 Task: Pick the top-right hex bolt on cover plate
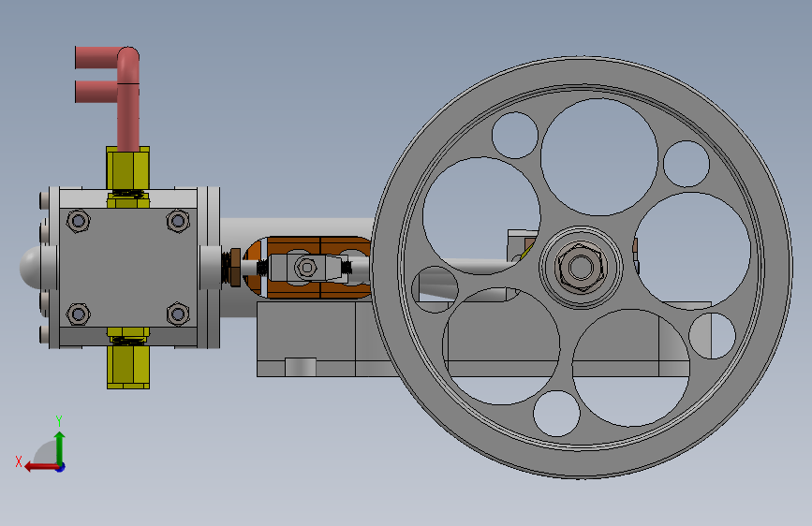pyautogui.click(x=178, y=222)
